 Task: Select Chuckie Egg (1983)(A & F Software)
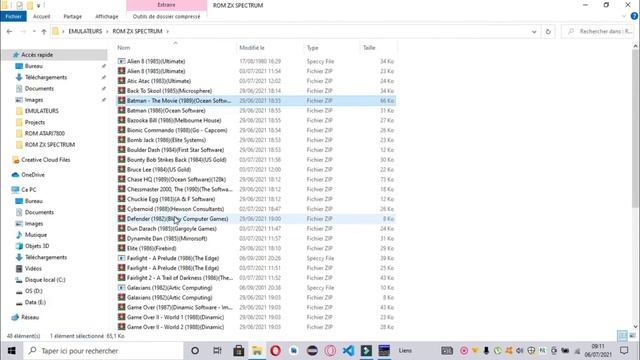pyautogui.click(x=171, y=199)
